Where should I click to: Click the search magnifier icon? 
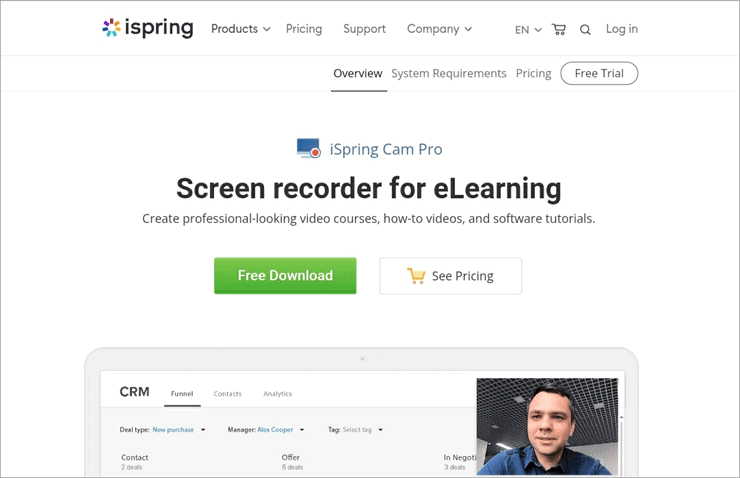pyautogui.click(x=585, y=30)
